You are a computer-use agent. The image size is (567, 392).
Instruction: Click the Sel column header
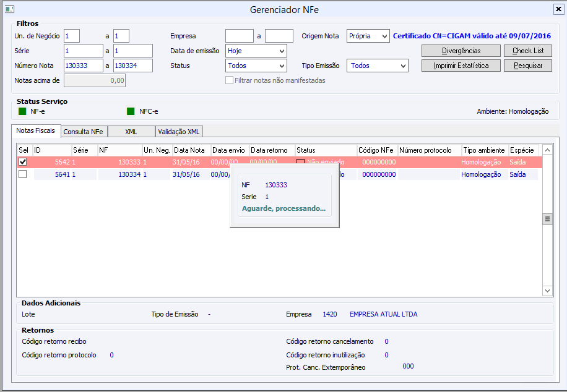pyautogui.click(x=24, y=150)
